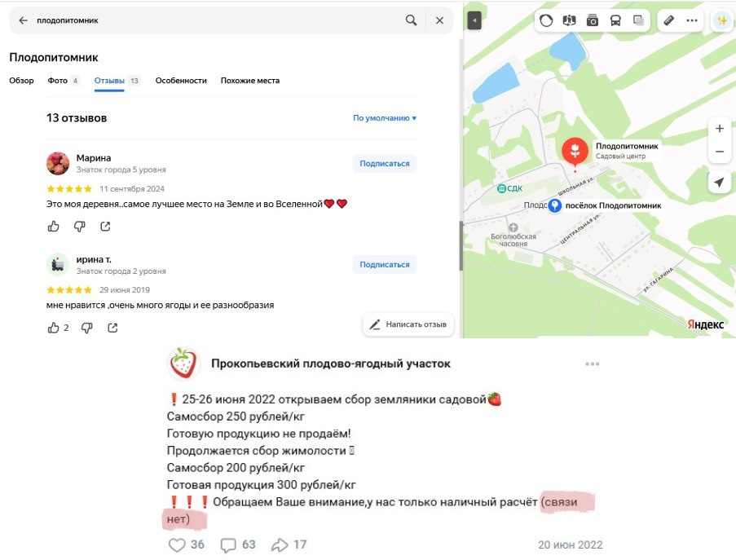Screen dimensions: 736x560
Task: Collapse the side panel with arrow button
Action: point(474,20)
